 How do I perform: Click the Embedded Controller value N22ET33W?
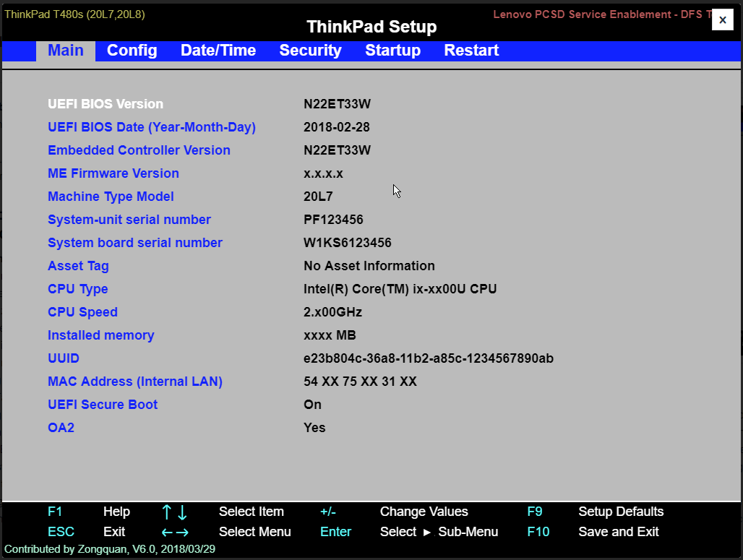(x=337, y=150)
